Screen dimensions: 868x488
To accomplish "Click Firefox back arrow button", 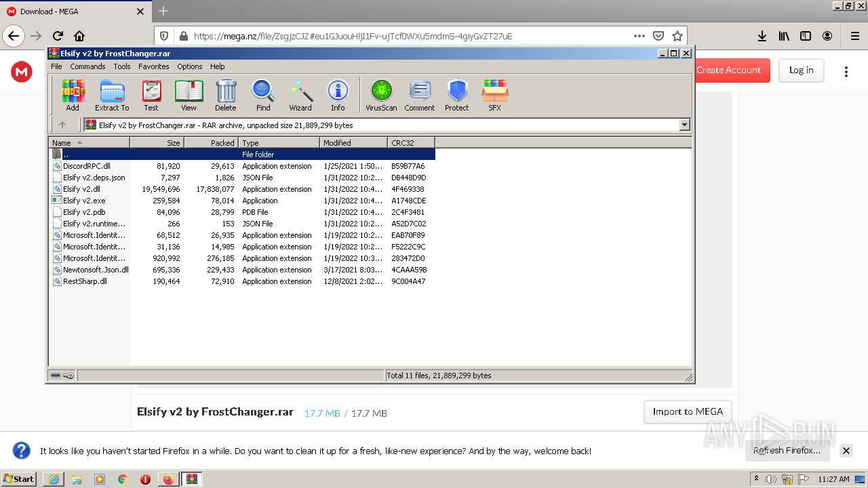I will click(14, 36).
